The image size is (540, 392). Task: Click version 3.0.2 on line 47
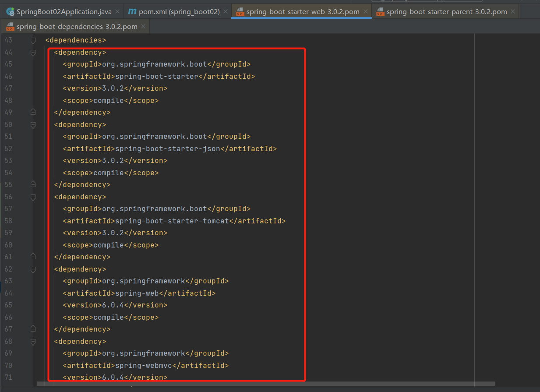click(113, 88)
